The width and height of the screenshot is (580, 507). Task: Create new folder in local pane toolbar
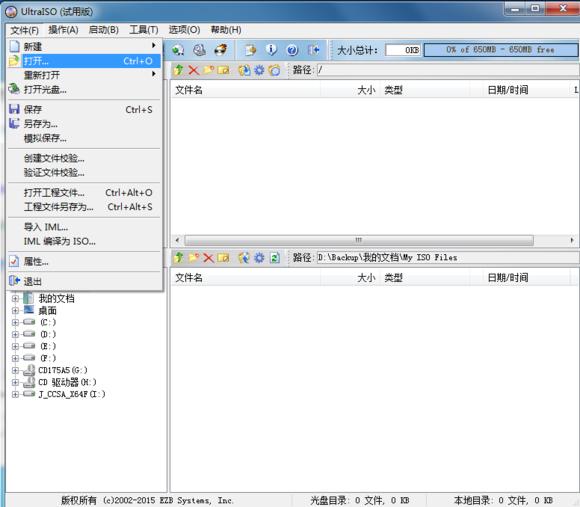point(194,257)
